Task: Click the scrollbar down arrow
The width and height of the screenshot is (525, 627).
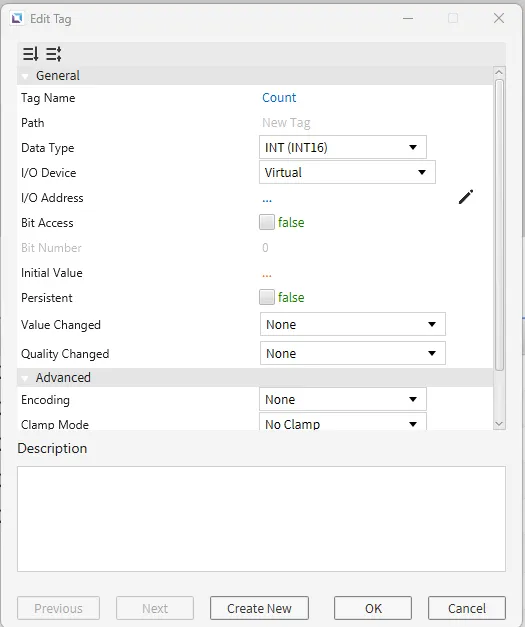Action: (x=499, y=423)
